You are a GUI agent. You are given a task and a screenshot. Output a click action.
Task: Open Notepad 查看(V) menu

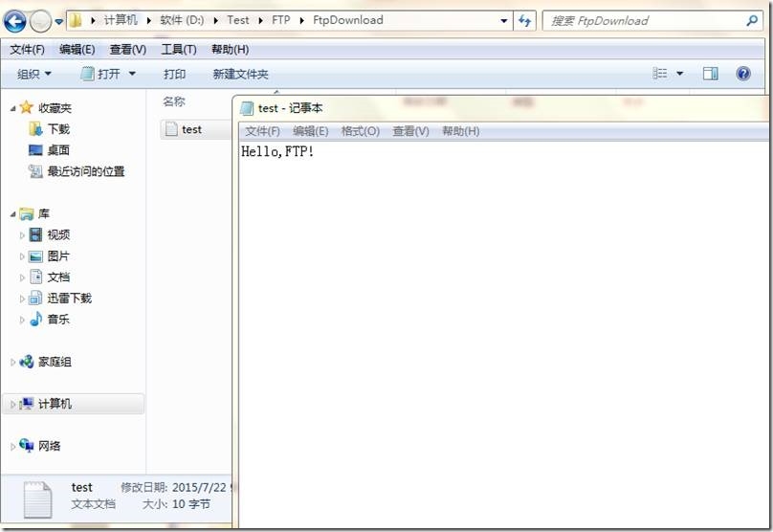click(x=410, y=131)
